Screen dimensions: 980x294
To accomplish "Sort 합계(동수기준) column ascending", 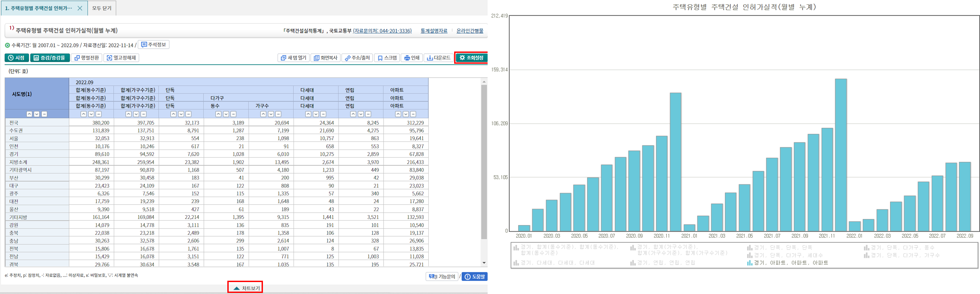I will tap(84, 114).
